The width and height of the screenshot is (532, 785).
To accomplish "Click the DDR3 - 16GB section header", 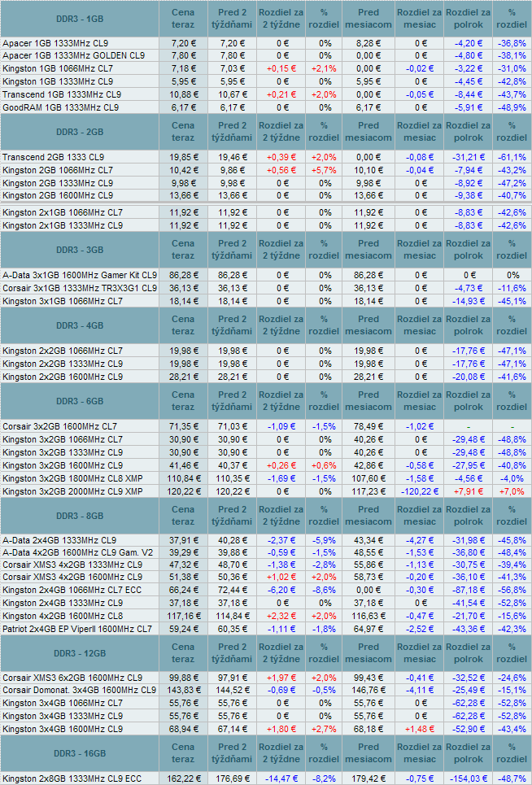I will (80, 753).
